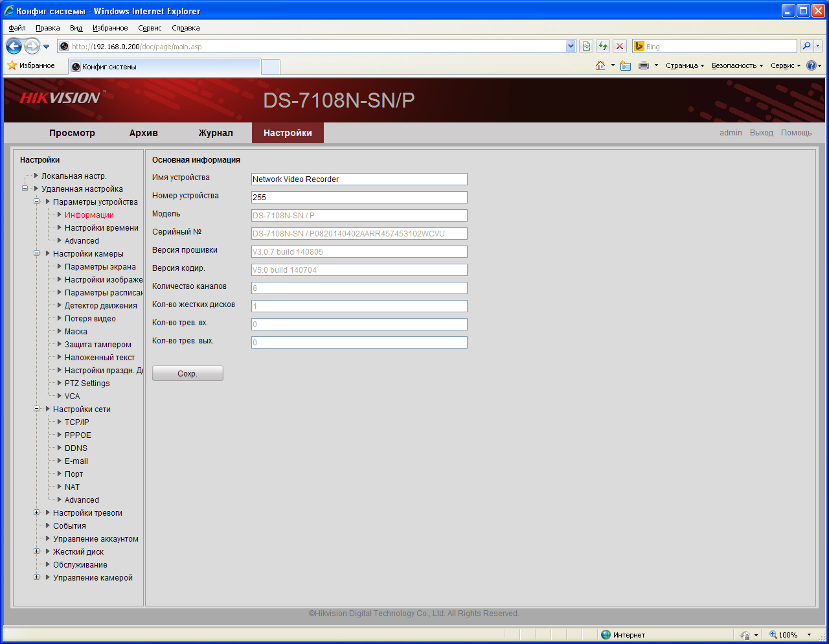Open the Помощь help link

click(x=796, y=133)
